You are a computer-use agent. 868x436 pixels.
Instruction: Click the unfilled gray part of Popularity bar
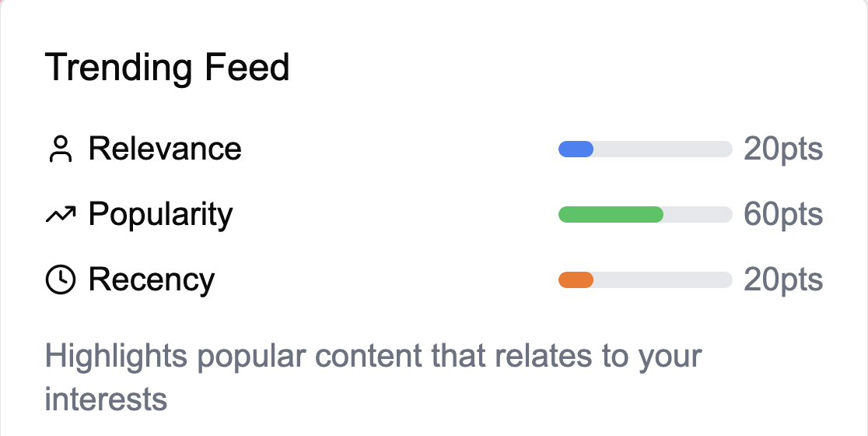coord(698,215)
